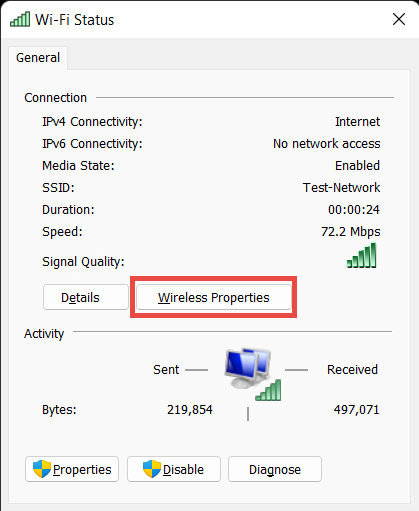Screen dimensions: 419x511
Task: Click the Wi-Fi Status title text
Action: [75, 20]
